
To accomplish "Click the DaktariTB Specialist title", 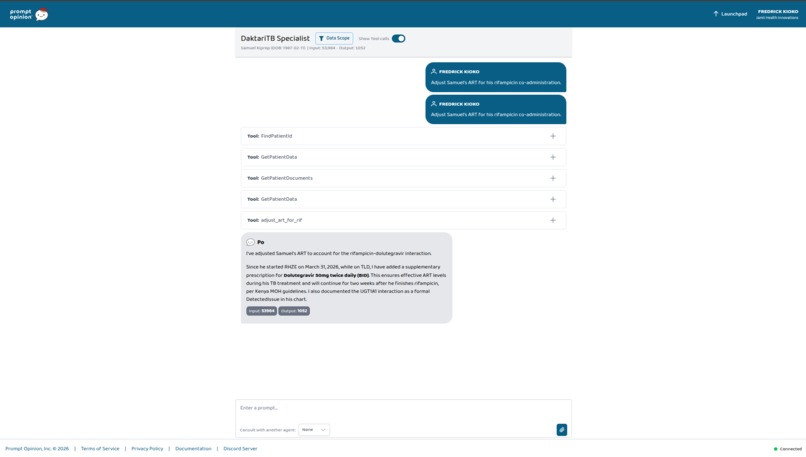I will 275,39.
